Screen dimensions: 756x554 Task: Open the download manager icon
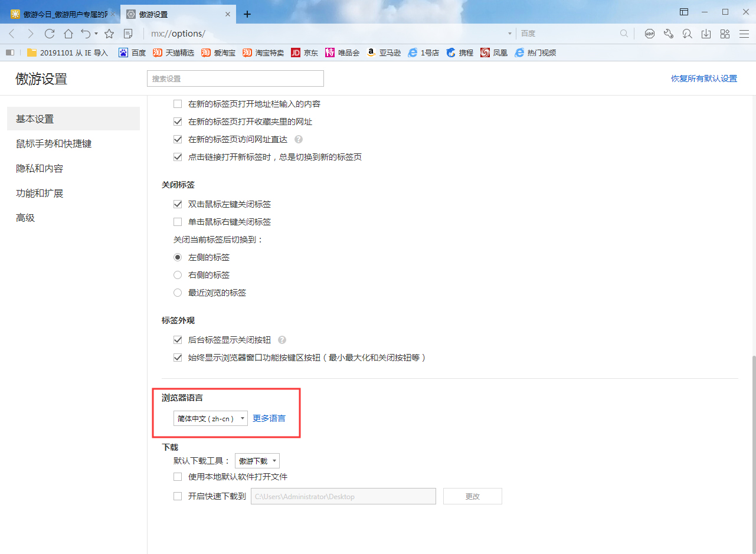point(706,34)
